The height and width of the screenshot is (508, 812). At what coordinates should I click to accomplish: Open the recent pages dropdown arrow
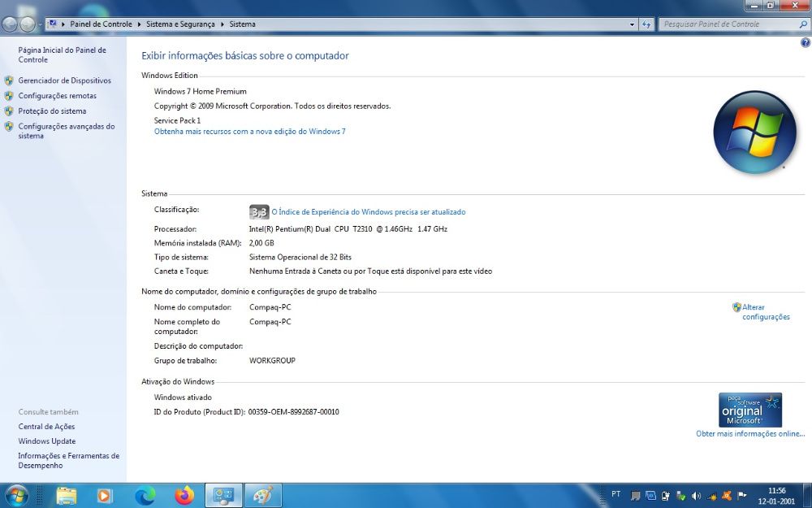pyautogui.click(x=40, y=24)
